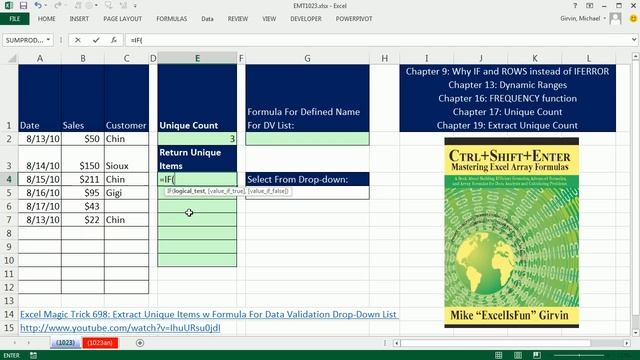Click the sheet tab scroll-left arrow

click(x=15, y=343)
